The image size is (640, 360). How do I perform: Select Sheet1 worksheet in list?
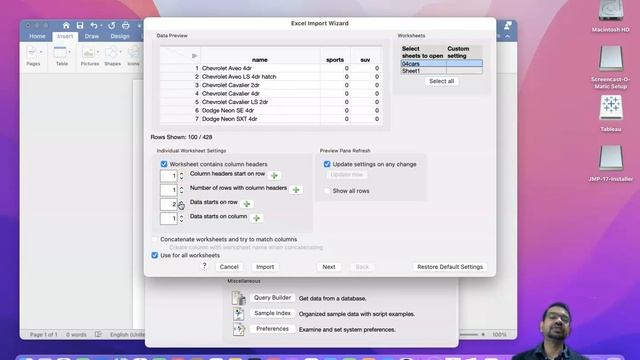(x=424, y=71)
